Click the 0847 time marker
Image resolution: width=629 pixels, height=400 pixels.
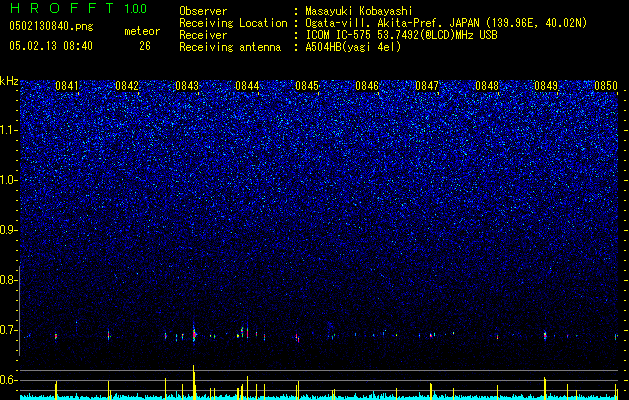427,86
